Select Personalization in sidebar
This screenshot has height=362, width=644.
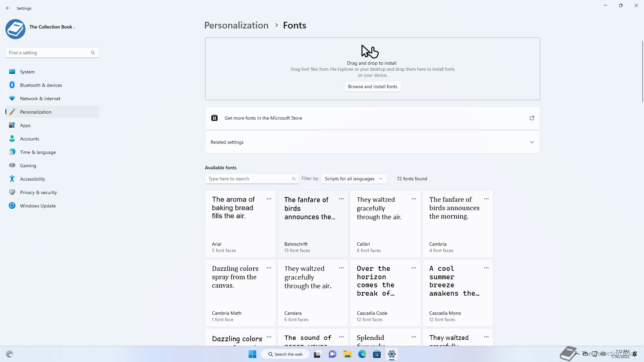pyautogui.click(x=52, y=112)
